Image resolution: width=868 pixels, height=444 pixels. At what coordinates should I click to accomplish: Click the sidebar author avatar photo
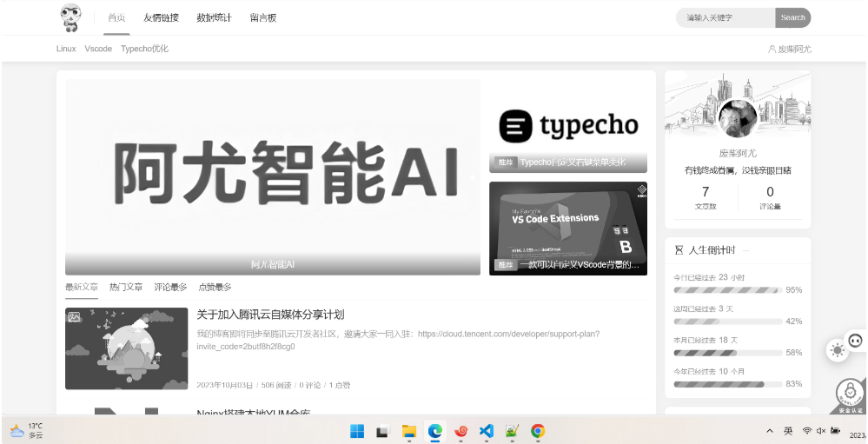(738, 118)
